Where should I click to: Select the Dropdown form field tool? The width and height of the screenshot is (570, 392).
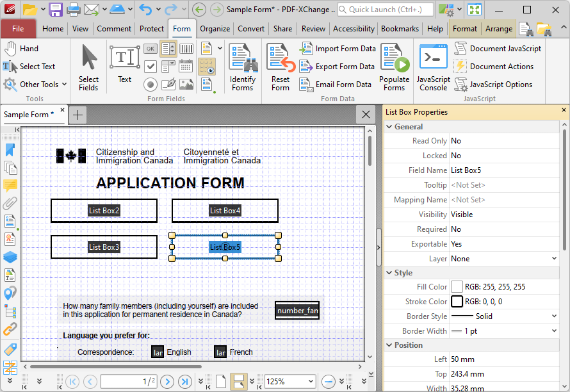tap(168, 67)
